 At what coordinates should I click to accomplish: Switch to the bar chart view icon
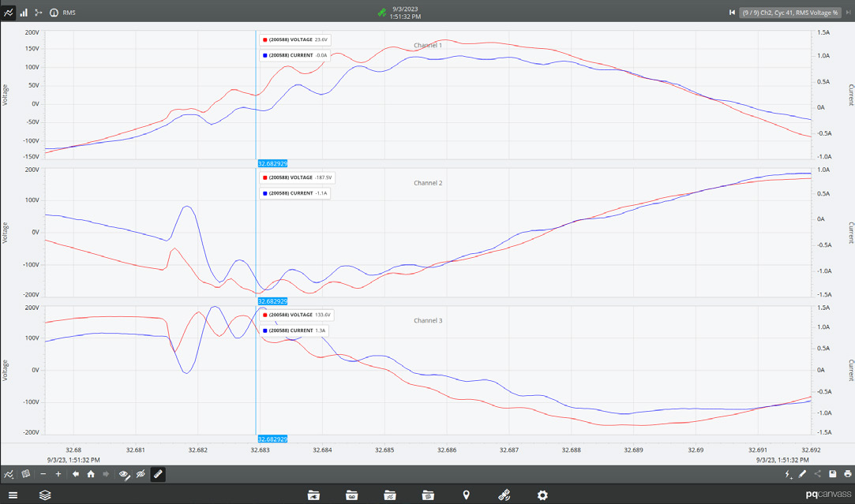point(23,12)
